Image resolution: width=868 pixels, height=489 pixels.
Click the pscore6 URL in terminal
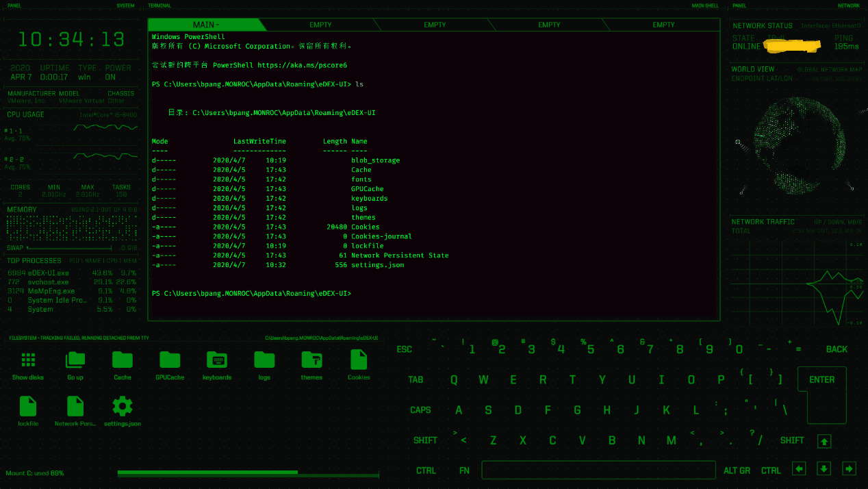(302, 65)
